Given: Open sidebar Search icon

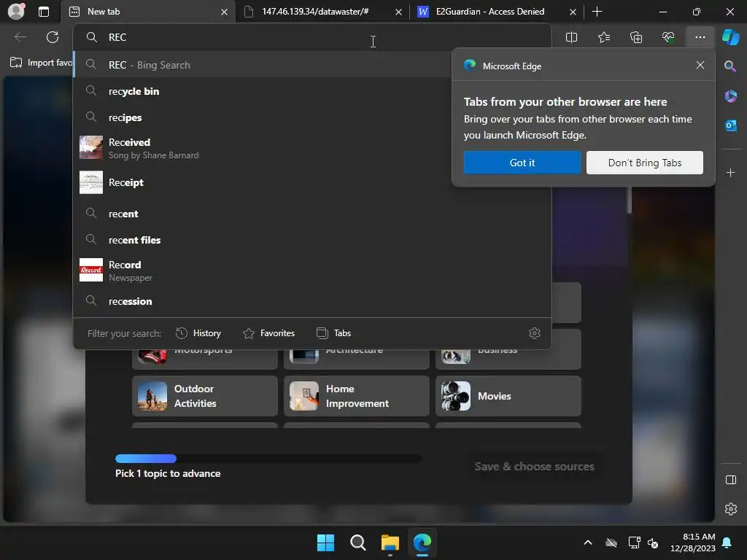Looking at the screenshot, I should pos(730,66).
